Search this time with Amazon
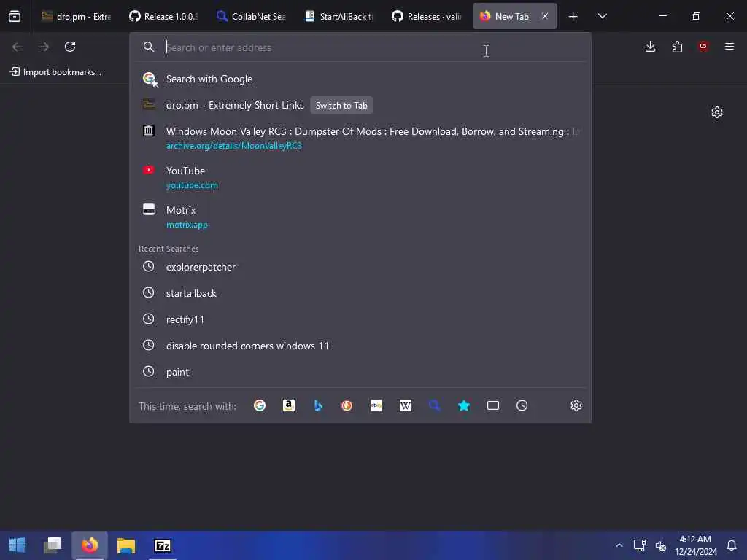Screen dimensions: 747x560 pyautogui.click(x=289, y=405)
